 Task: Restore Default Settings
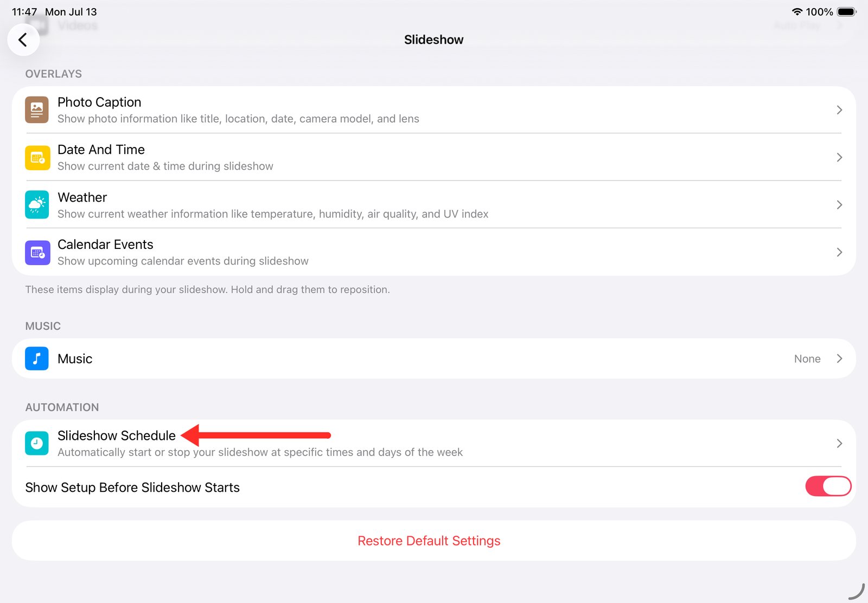429,541
